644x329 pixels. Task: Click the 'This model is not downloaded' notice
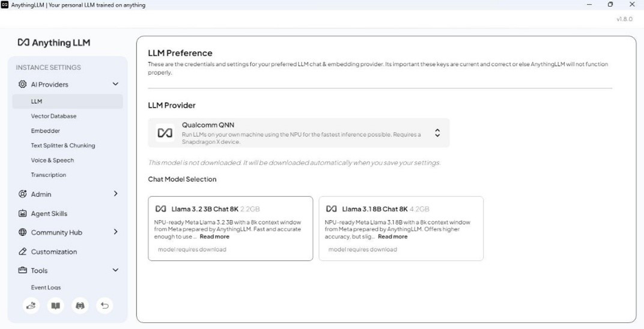click(x=294, y=162)
